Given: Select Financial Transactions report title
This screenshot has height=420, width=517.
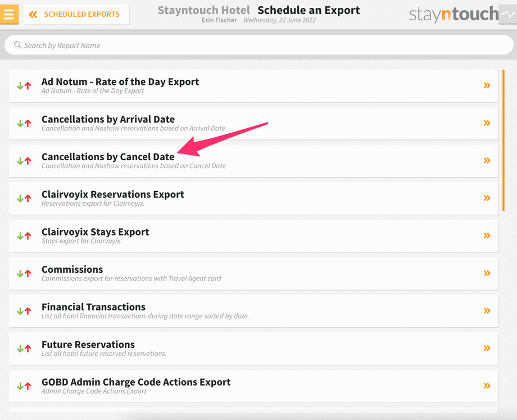Looking at the screenshot, I should (93, 307).
